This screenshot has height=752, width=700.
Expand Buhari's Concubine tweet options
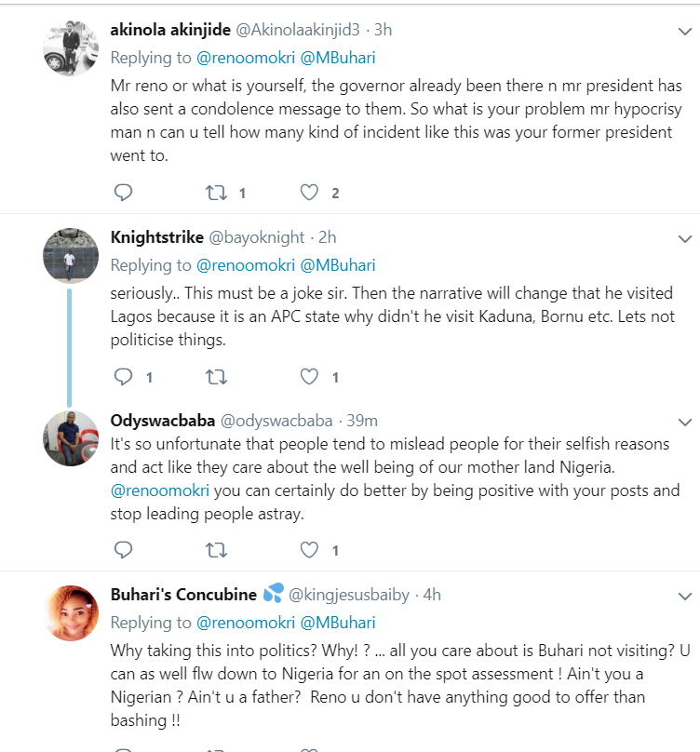683,595
